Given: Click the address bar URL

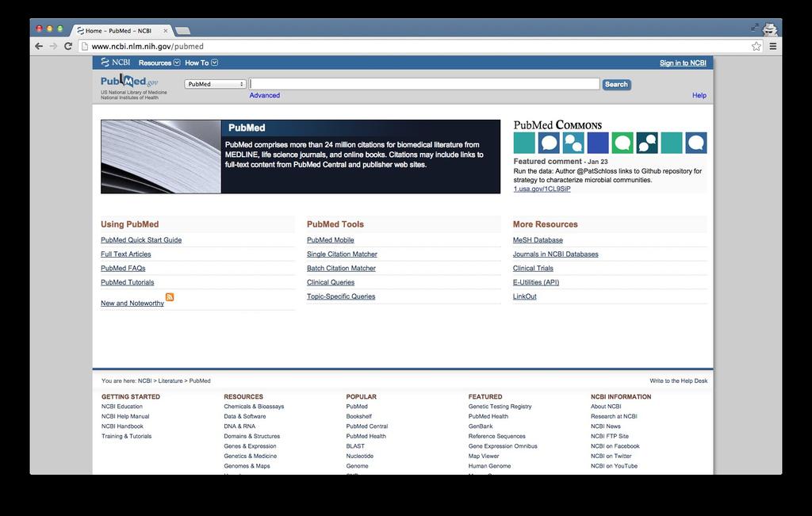Looking at the screenshot, I should point(147,46).
